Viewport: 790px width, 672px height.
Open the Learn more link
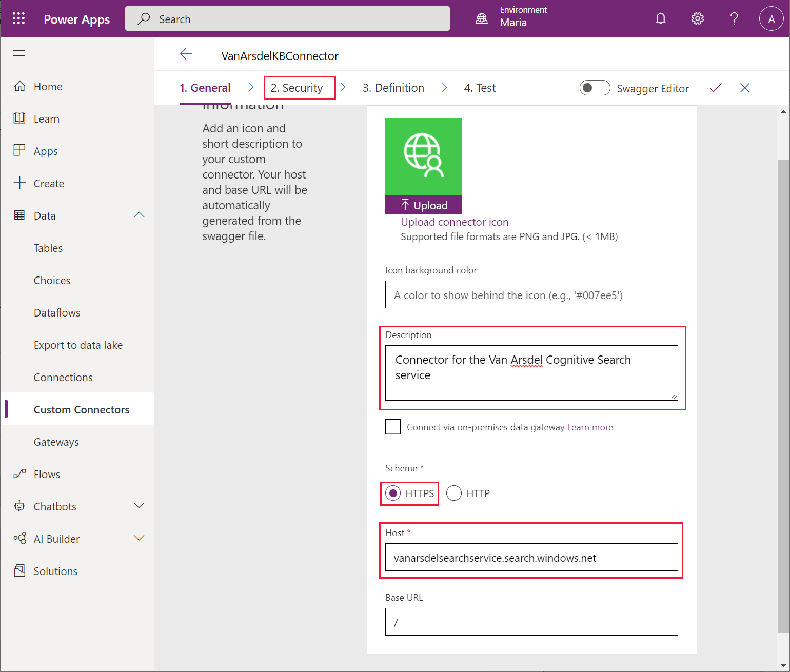click(x=590, y=427)
